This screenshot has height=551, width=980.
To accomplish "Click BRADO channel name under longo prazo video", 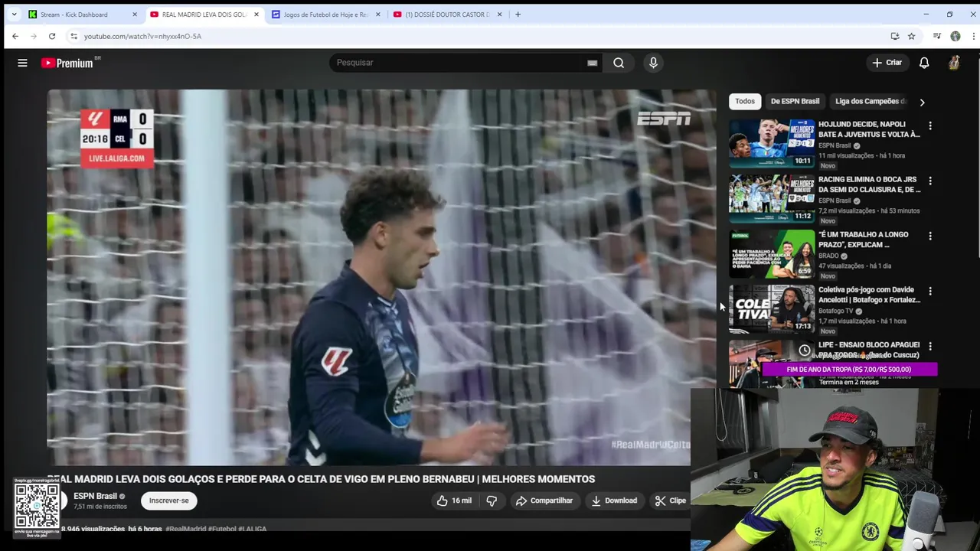I will click(829, 256).
